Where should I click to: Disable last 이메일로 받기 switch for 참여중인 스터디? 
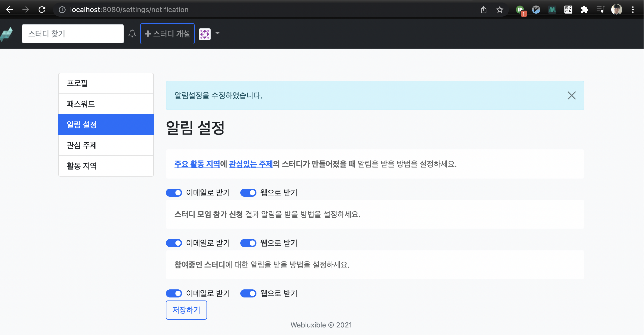pyautogui.click(x=174, y=293)
